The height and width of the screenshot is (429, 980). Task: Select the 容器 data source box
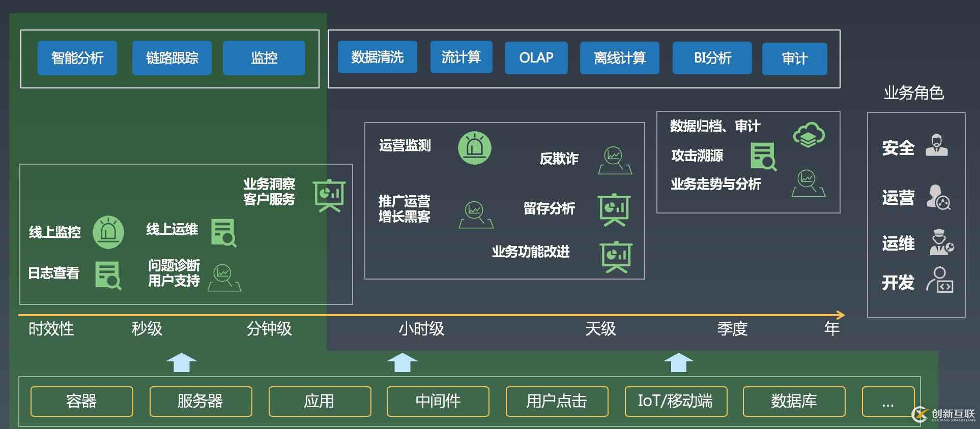click(82, 402)
